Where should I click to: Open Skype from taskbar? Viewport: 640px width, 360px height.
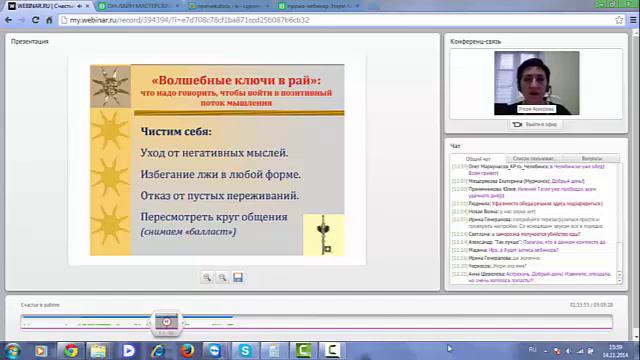(x=245, y=351)
